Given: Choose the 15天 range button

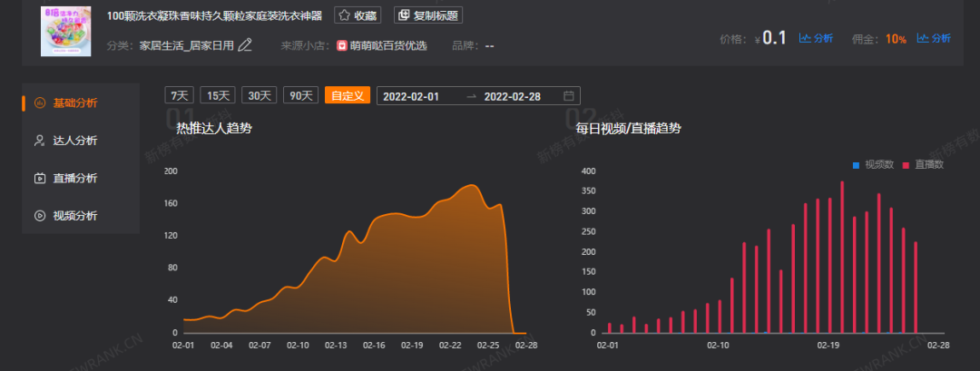Looking at the screenshot, I should [218, 95].
